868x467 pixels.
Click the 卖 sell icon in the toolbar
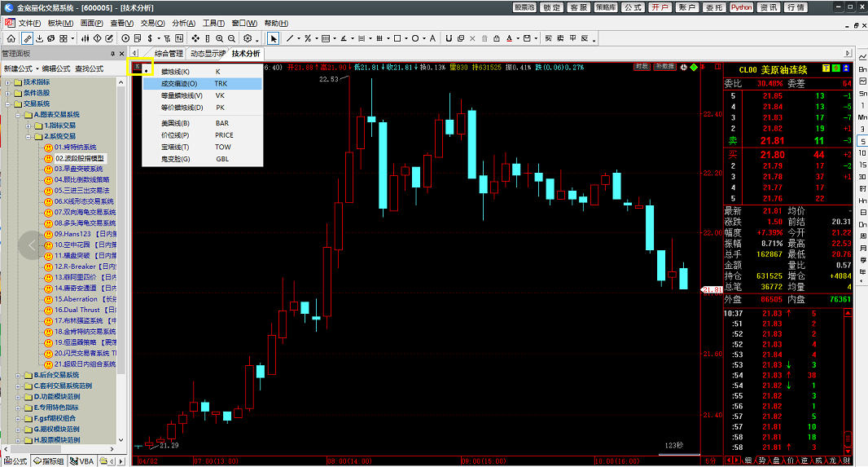561,39
